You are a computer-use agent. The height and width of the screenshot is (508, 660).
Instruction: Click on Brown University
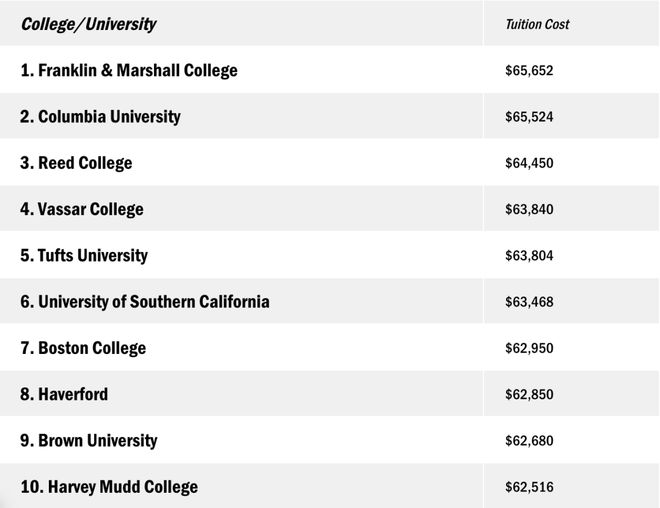(x=89, y=441)
